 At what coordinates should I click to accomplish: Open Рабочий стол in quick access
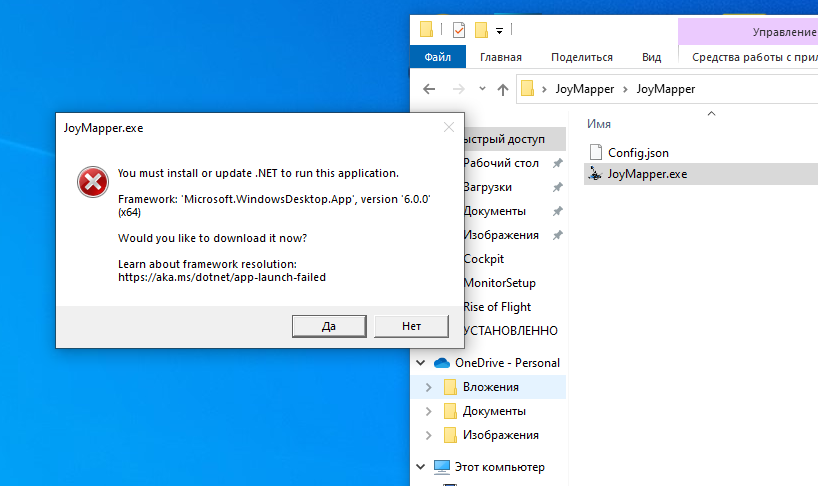tap(501, 163)
